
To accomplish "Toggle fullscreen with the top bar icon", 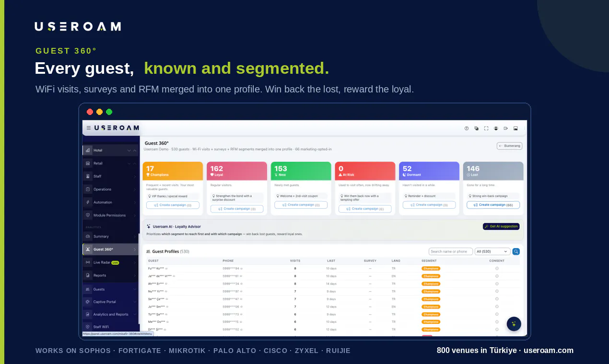I will tap(486, 128).
